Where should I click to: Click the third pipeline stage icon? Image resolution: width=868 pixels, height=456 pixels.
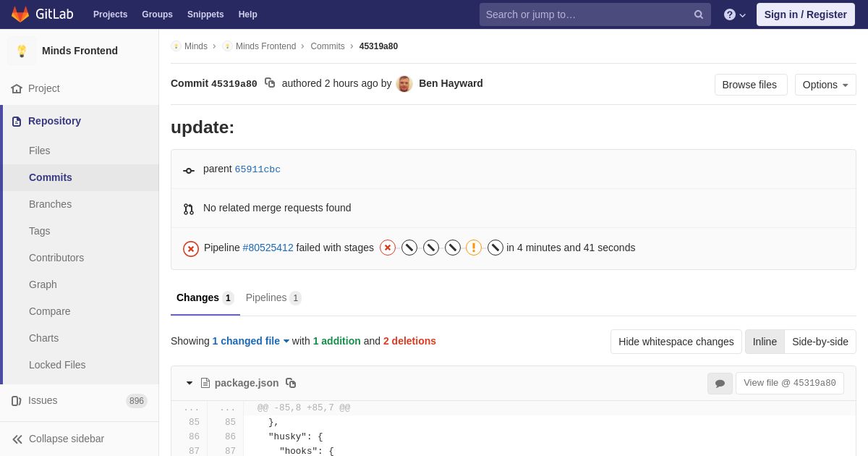point(431,248)
